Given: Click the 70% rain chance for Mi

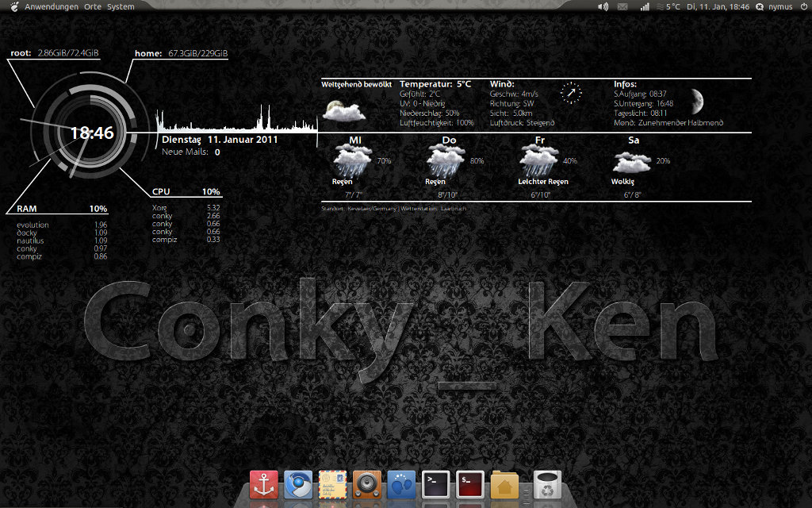Looking at the screenshot, I should [x=385, y=161].
